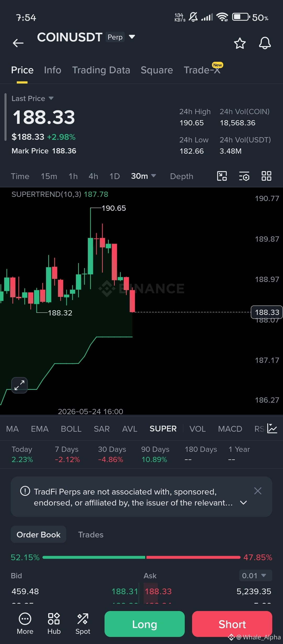The width and height of the screenshot is (283, 644).
Task: Tap the info icon in TradFi notice
Action: coord(25,491)
